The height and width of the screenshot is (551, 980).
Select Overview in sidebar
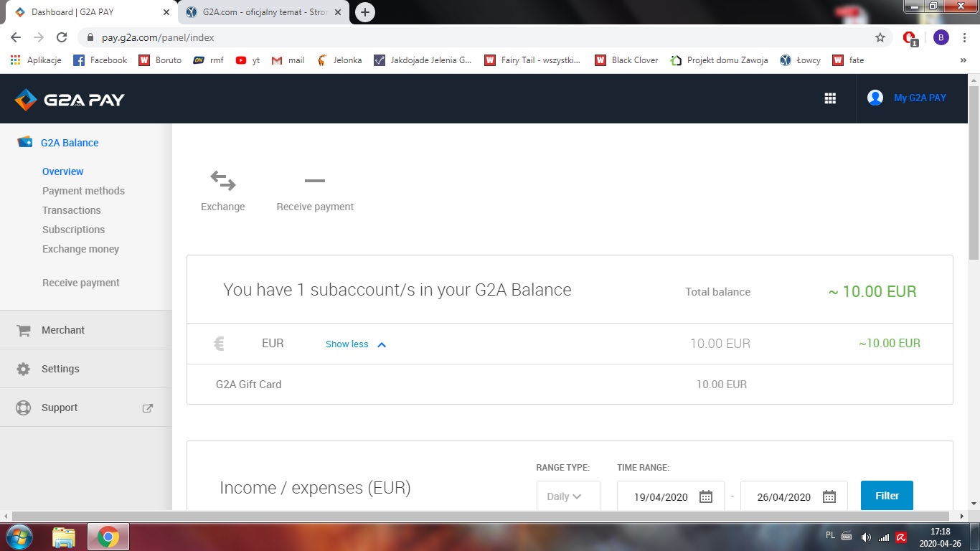tap(62, 171)
